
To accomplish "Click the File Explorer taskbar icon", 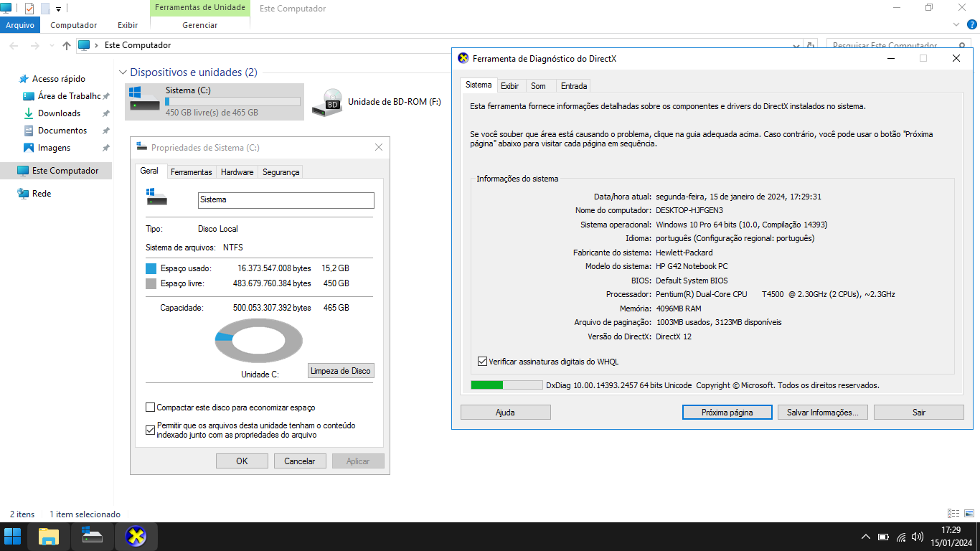I will pyautogui.click(x=49, y=537).
